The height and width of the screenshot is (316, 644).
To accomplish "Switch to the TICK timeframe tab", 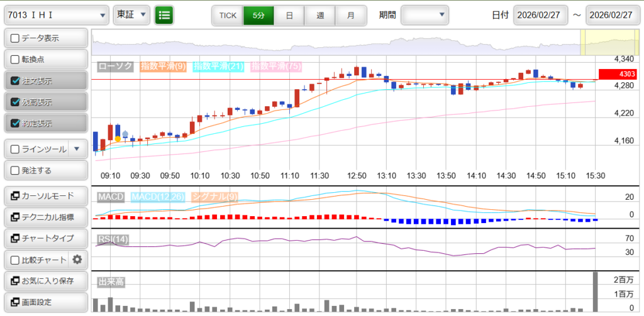I will pyautogui.click(x=227, y=15).
